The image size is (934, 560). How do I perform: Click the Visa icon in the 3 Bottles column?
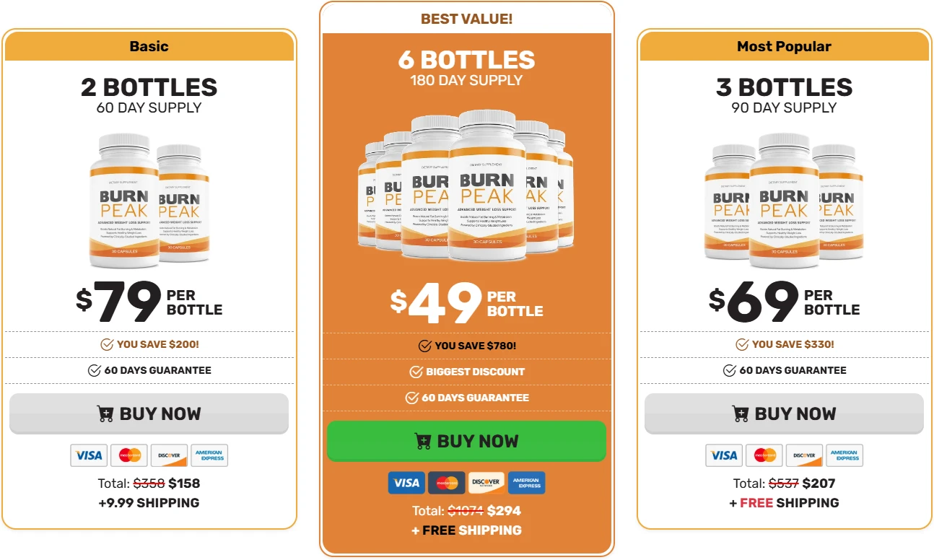(x=724, y=455)
